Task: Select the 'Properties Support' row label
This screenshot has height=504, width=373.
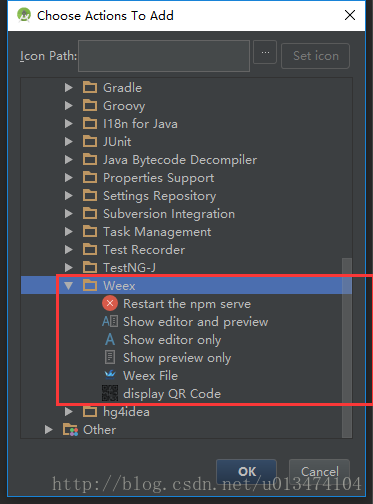Action: [159, 178]
